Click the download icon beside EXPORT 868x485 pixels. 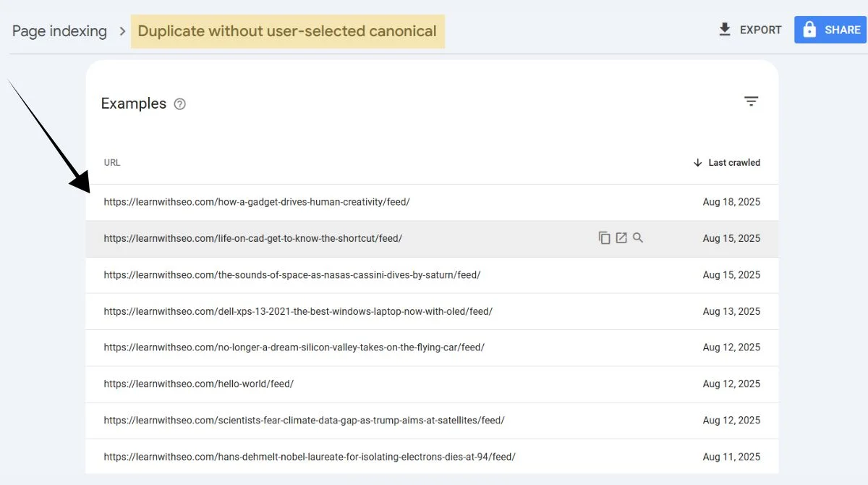(x=725, y=30)
